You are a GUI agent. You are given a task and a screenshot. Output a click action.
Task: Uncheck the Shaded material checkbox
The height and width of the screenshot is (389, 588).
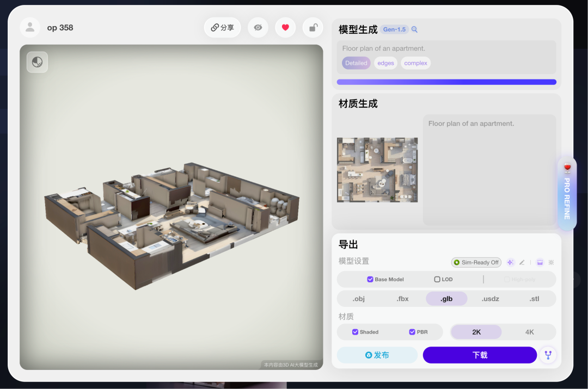pyautogui.click(x=355, y=332)
